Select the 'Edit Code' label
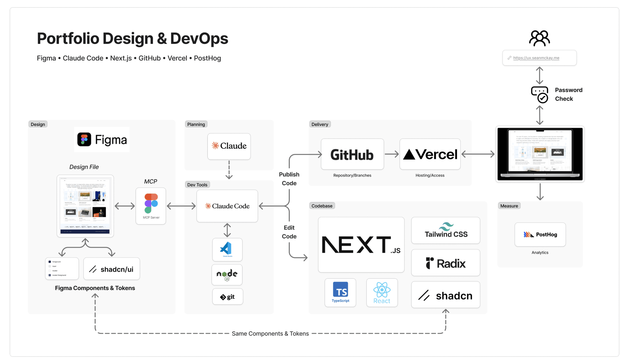The width and height of the screenshot is (629, 364). 289,232
